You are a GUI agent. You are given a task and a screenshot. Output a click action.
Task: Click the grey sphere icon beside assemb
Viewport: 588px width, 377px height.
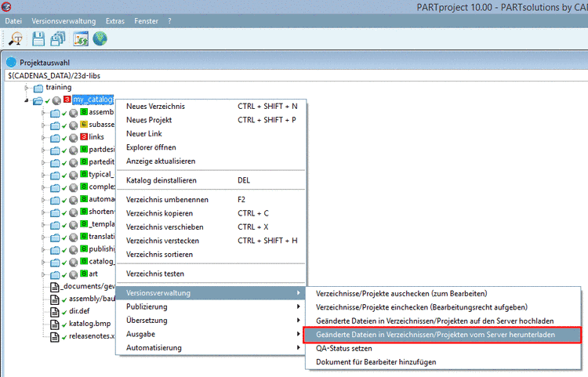(x=74, y=113)
